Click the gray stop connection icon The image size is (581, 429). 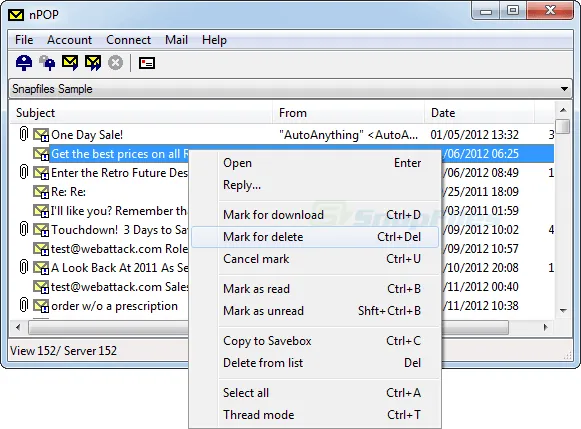click(x=116, y=63)
